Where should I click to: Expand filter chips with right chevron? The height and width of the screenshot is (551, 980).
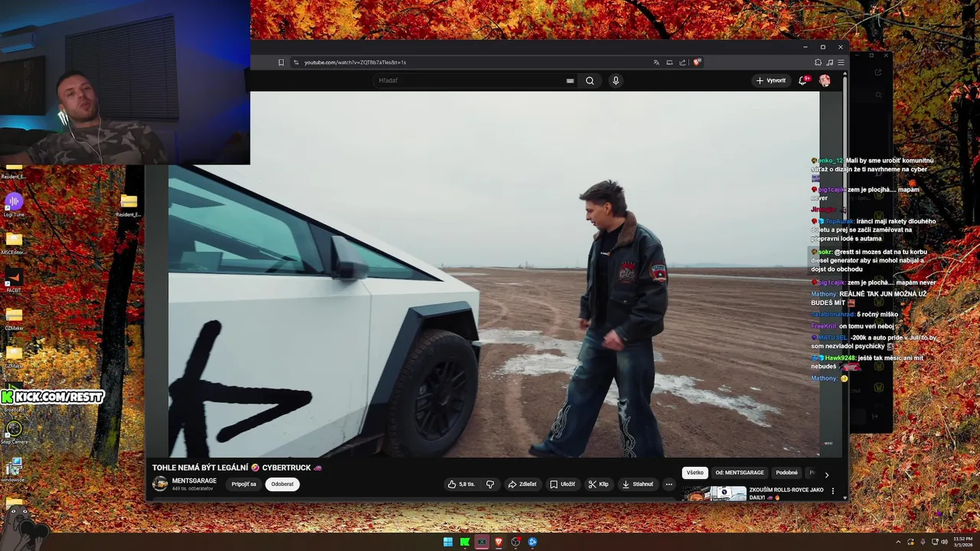coord(826,474)
